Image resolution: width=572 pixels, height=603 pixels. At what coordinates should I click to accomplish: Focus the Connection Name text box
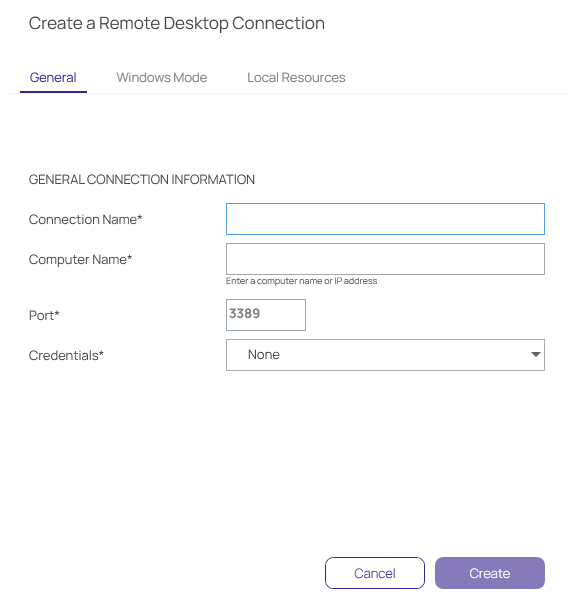[385, 219]
